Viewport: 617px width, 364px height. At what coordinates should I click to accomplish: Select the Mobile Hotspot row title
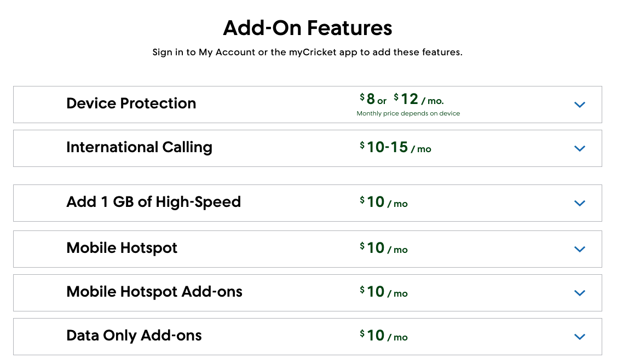122,248
